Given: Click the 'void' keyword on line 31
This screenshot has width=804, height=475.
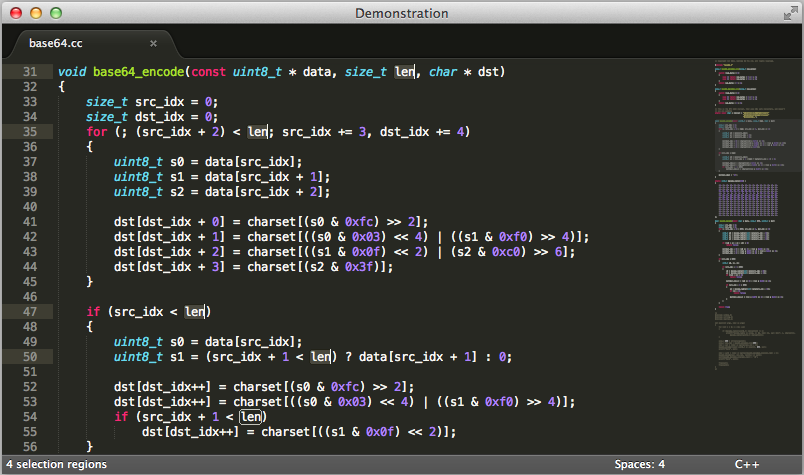Looking at the screenshot, I should point(72,72).
